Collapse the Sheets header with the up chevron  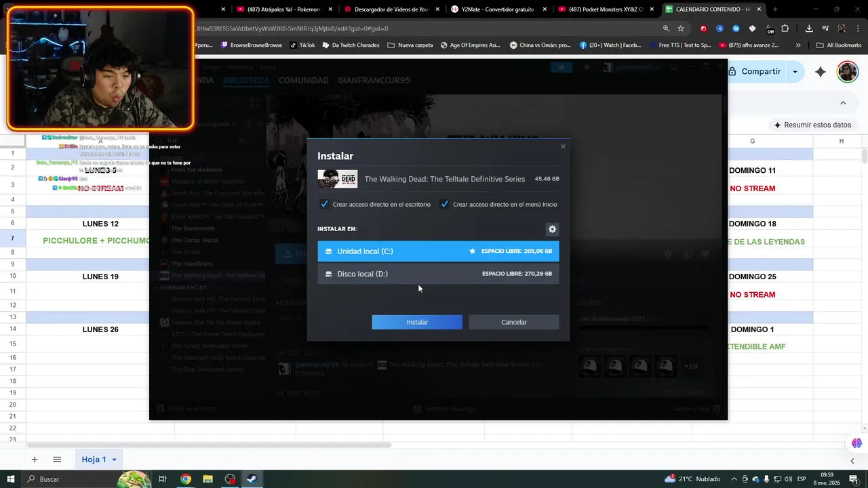point(843,103)
